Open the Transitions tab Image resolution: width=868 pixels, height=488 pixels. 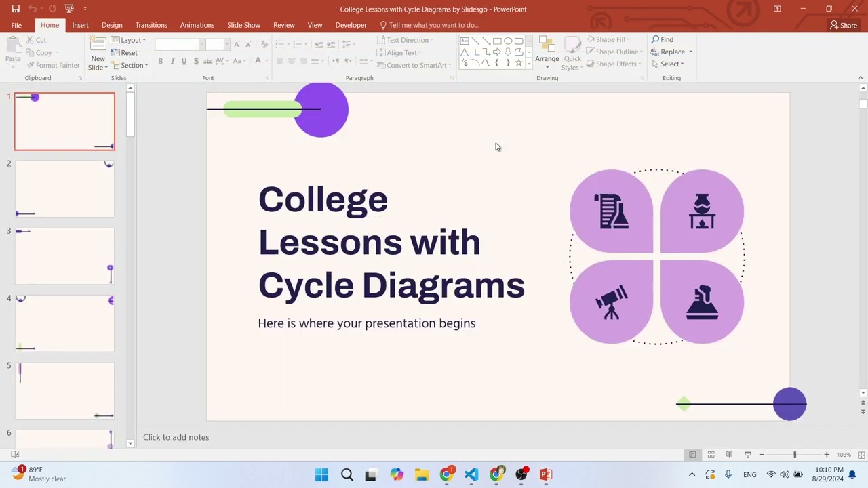click(151, 25)
